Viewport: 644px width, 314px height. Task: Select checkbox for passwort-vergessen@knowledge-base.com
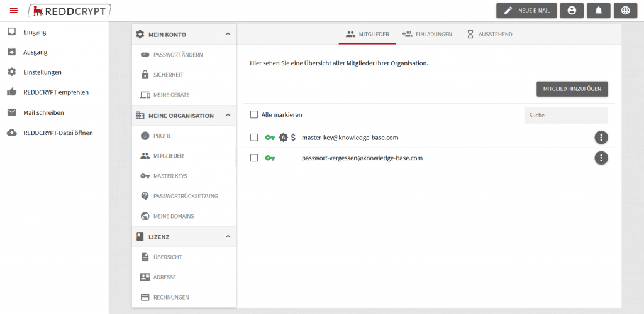[x=254, y=158]
